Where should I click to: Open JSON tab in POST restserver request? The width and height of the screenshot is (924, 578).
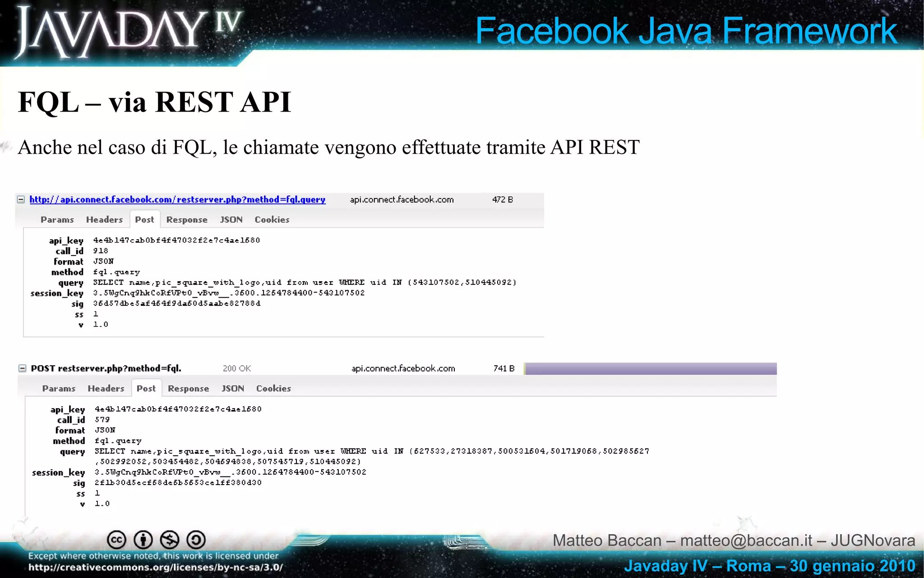pos(233,388)
